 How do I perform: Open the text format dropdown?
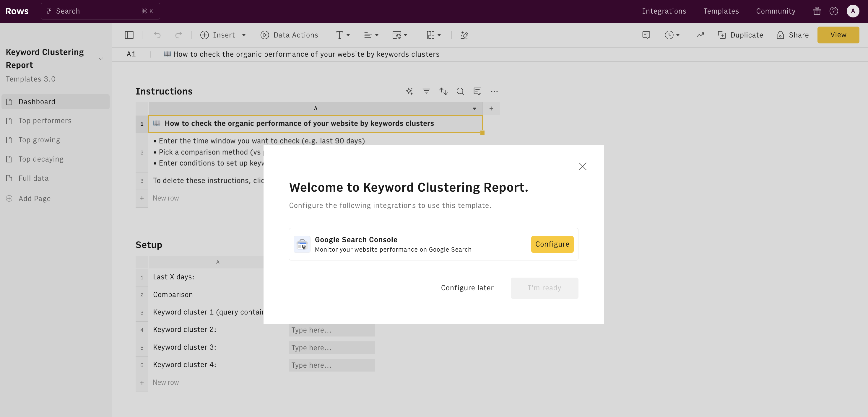pos(343,35)
